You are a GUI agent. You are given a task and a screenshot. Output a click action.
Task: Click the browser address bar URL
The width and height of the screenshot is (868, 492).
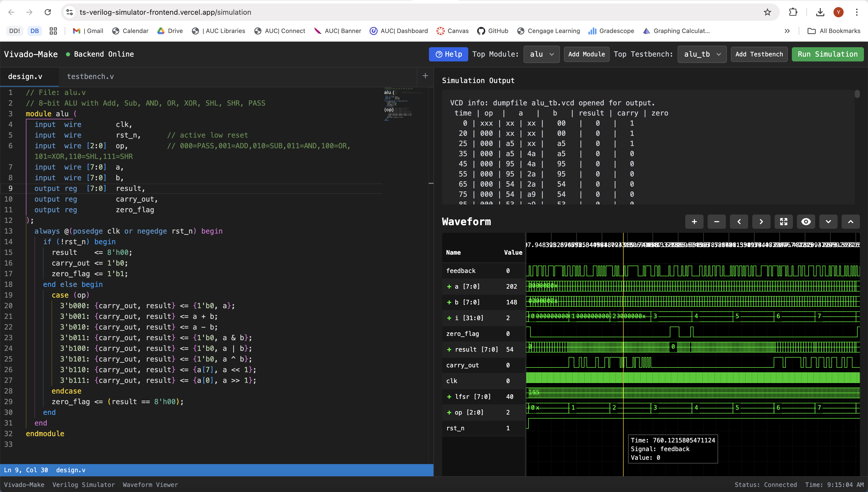[x=165, y=12]
